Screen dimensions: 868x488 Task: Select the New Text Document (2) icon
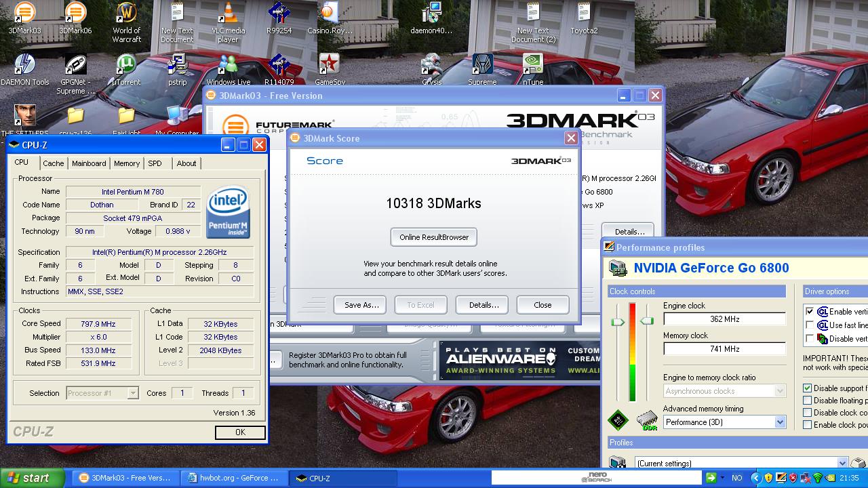[533, 22]
